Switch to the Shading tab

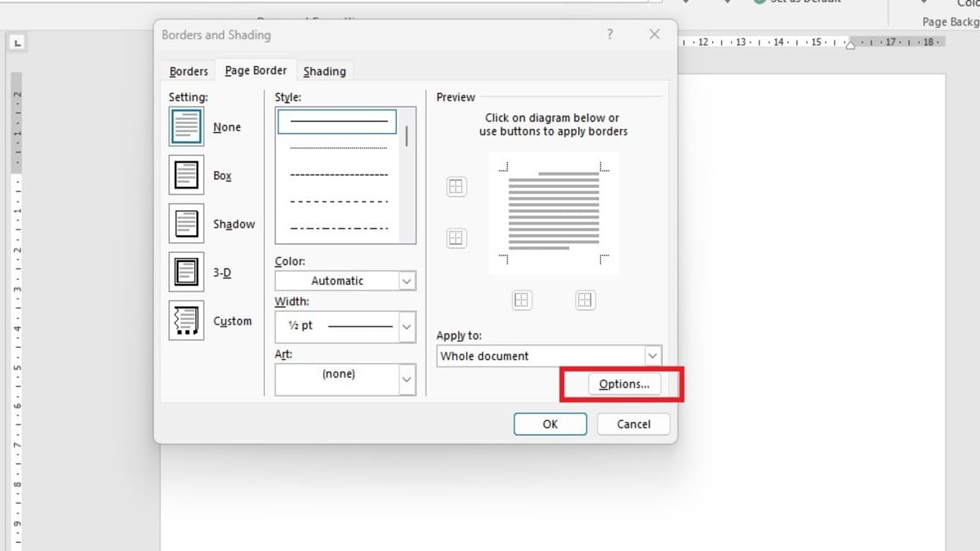pos(324,71)
